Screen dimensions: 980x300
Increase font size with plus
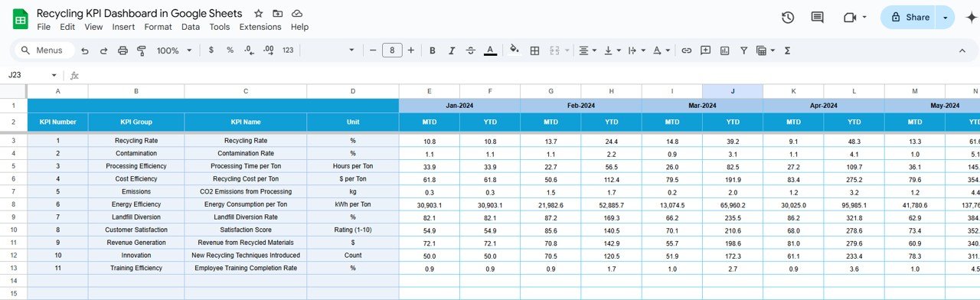pos(411,51)
